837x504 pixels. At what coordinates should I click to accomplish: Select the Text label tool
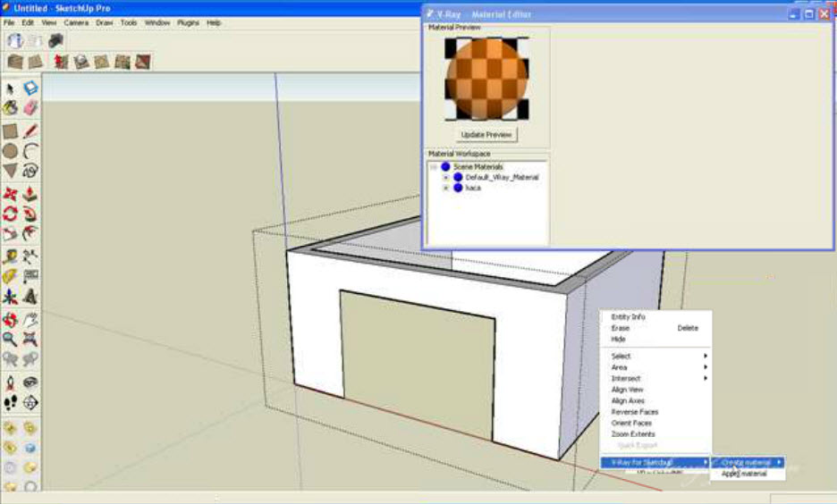click(30, 276)
